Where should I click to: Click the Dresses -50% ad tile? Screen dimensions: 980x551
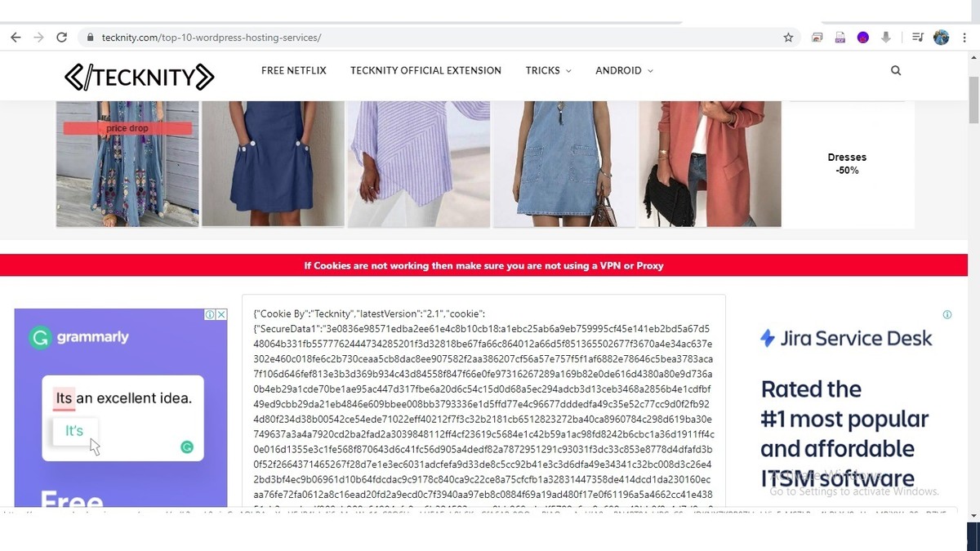(847, 163)
